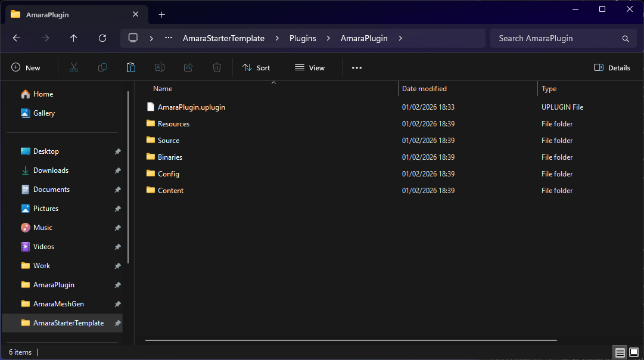This screenshot has height=360, width=644.
Task: Click the Paste clipboard icon
Action: coord(131,68)
